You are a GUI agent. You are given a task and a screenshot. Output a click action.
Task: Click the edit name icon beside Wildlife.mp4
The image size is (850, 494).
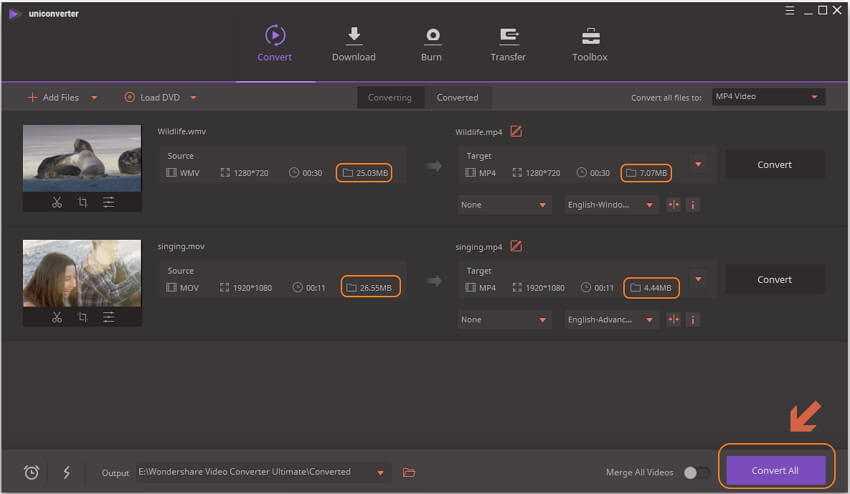click(x=516, y=131)
